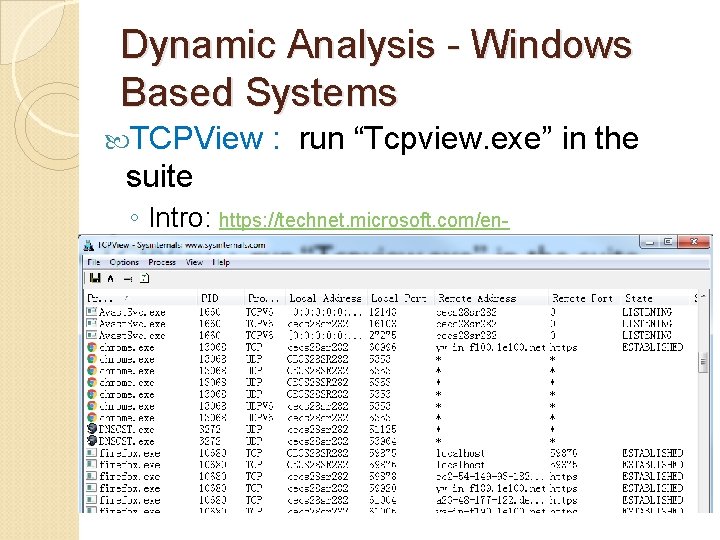Viewport: 720px width, 540px height.
Task: Sort by the Remote Port column header
Action: click(x=583, y=298)
